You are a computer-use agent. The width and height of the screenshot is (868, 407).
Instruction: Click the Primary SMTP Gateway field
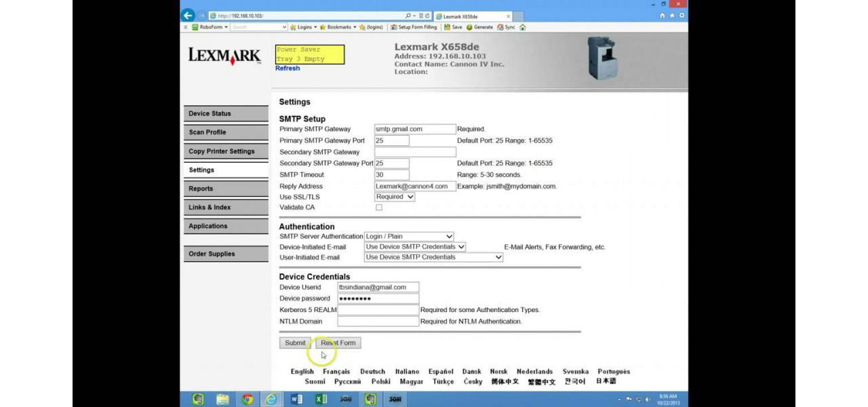click(x=415, y=129)
